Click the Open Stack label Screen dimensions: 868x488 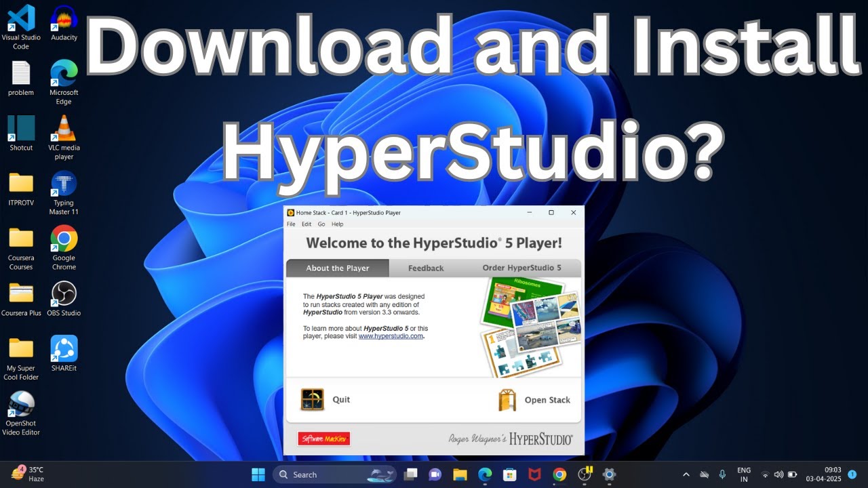pyautogui.click(x=547, y=400)
